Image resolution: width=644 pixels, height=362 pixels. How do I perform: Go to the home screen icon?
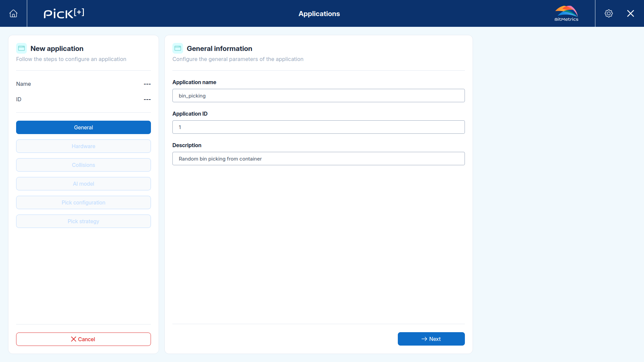point(13,13)
